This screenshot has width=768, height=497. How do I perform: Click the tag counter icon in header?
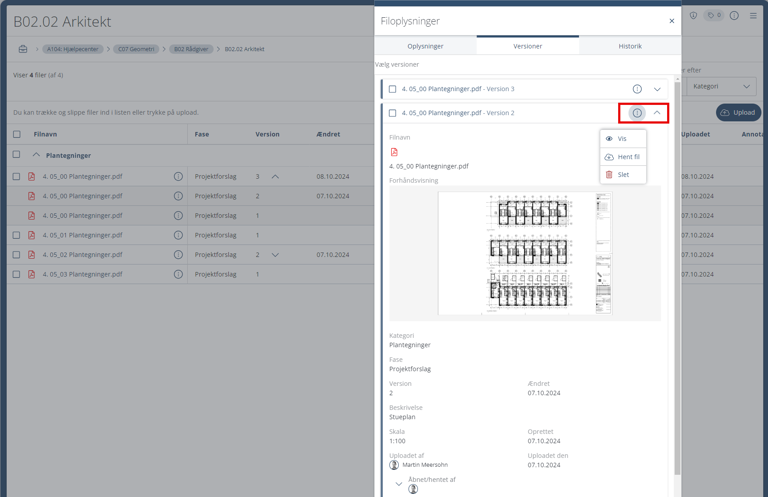pyautogui.click(x=713, y=16)
